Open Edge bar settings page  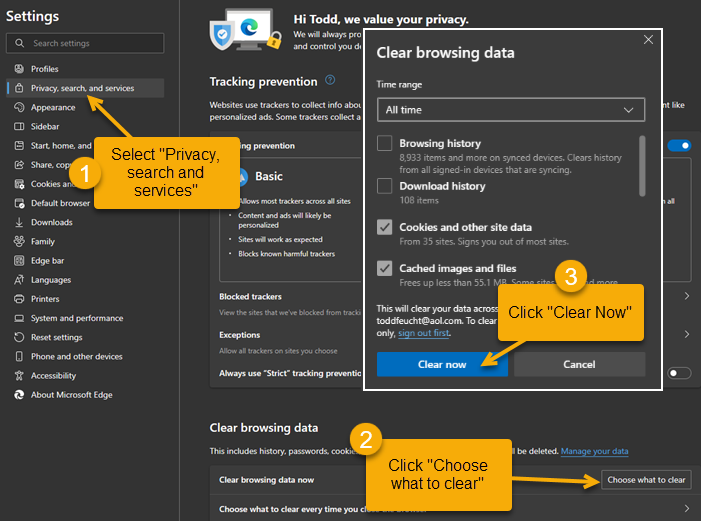click(x=85, y=261)
